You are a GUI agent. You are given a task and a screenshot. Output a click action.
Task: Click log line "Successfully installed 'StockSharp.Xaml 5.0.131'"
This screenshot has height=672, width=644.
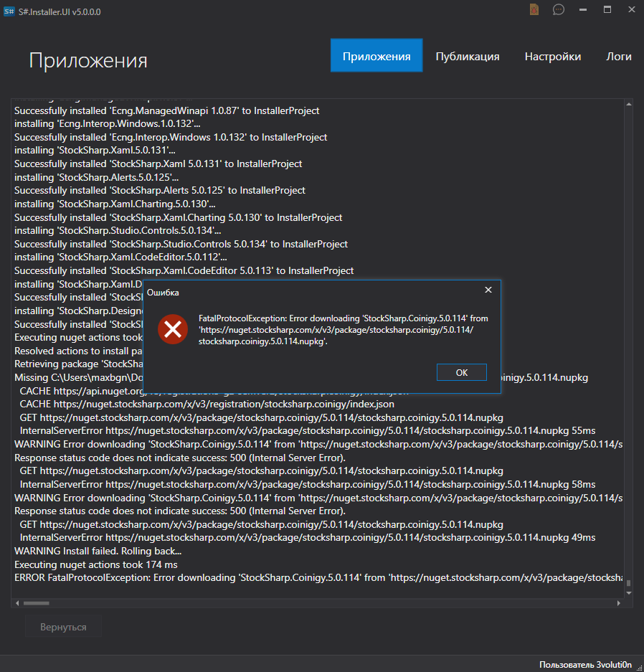(x=158, y=164)
